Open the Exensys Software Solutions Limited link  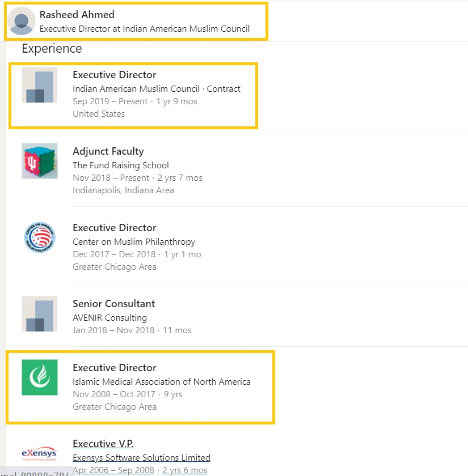tap(141, 457)
